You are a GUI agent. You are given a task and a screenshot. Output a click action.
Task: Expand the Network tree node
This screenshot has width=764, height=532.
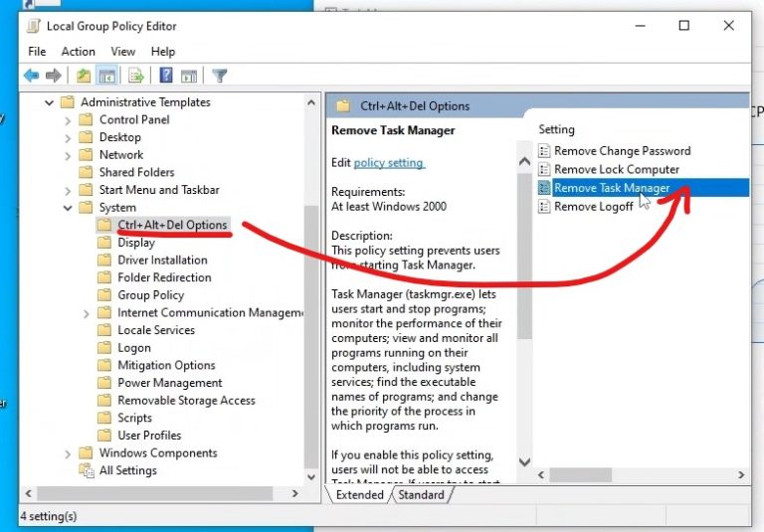pos(68,156)
